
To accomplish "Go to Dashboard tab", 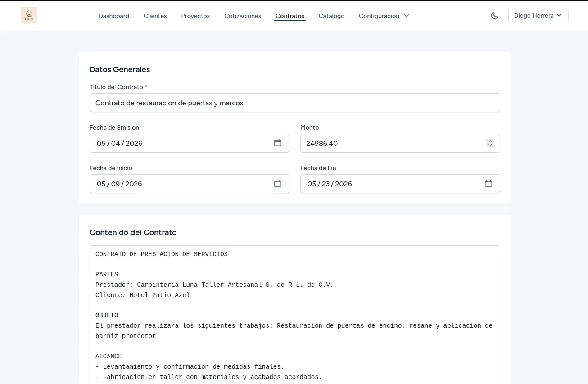I will [x=114, y=16].
